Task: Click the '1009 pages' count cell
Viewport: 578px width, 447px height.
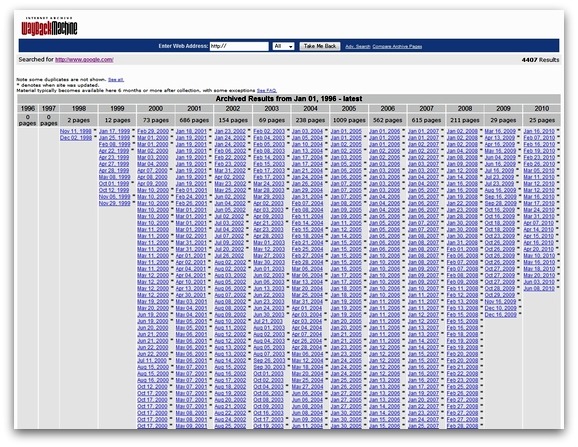Action: (349, 120)
